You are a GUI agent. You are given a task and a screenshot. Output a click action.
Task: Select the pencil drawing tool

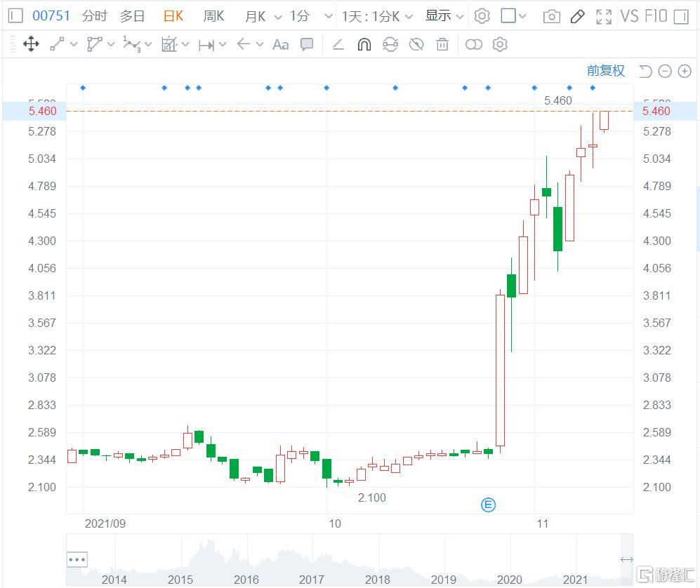[577, 16]
